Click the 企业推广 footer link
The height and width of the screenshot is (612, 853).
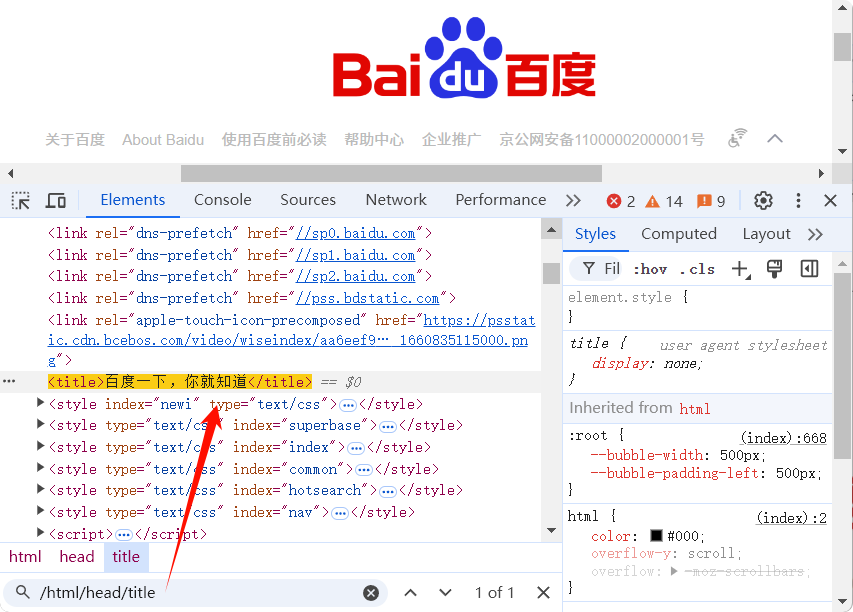point(452,140)
